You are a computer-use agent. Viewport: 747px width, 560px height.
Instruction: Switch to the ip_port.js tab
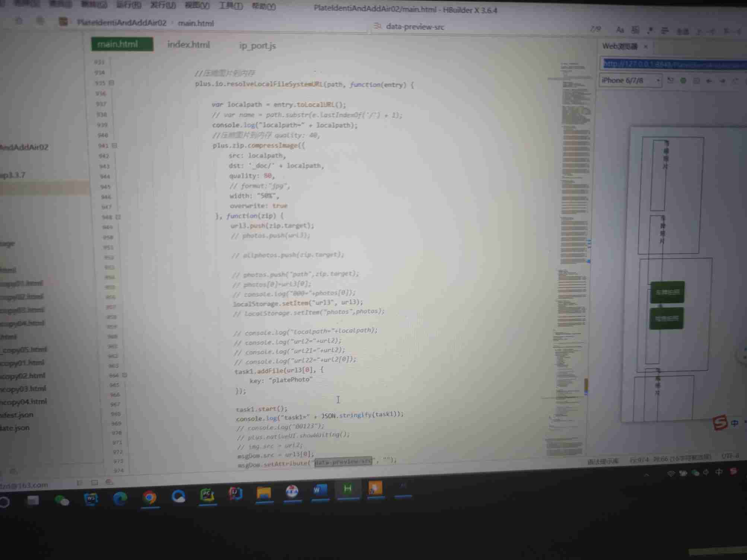tap(257, 46)
